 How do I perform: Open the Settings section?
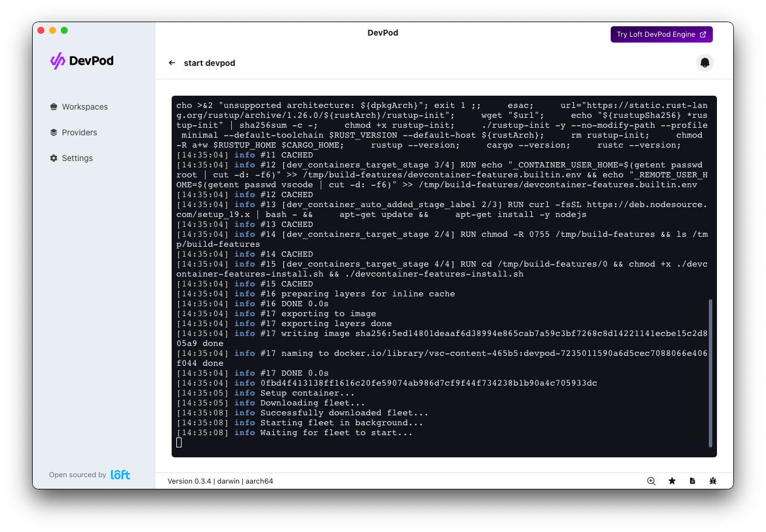pyautogui.click(x=76, y=157)
